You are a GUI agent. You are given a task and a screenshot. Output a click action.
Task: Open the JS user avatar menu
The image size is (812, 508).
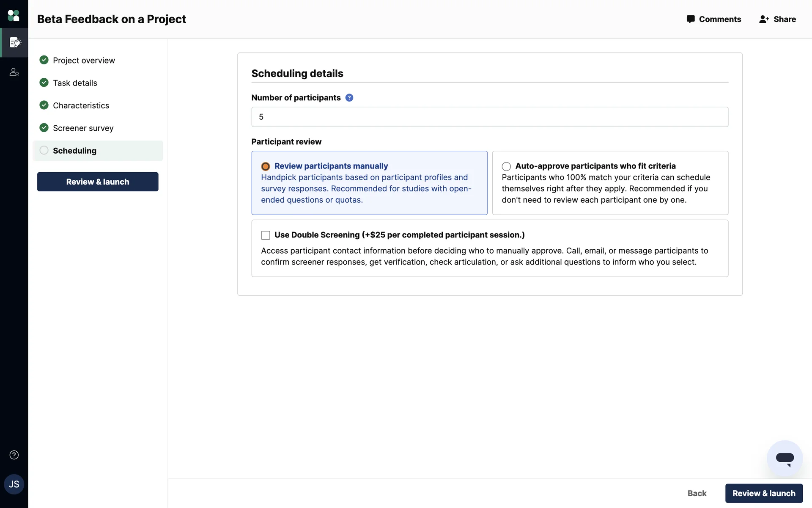(x=14, y=484)
